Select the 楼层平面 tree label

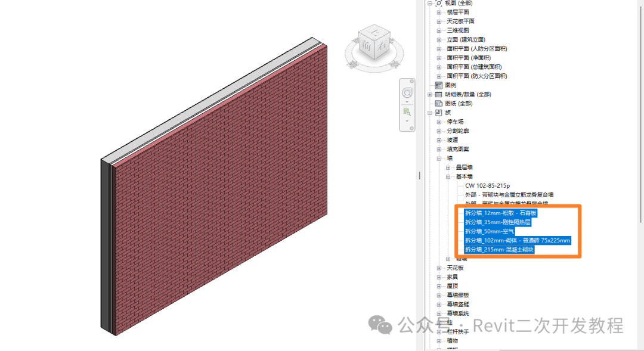click(x=457, y=13)
